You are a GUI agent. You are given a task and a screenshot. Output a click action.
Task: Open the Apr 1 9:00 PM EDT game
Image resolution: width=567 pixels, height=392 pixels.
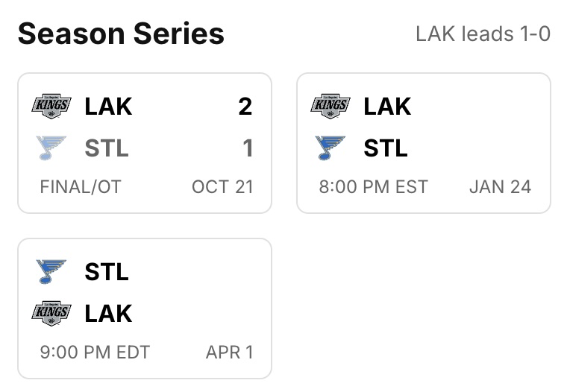(x=145, y=309)
